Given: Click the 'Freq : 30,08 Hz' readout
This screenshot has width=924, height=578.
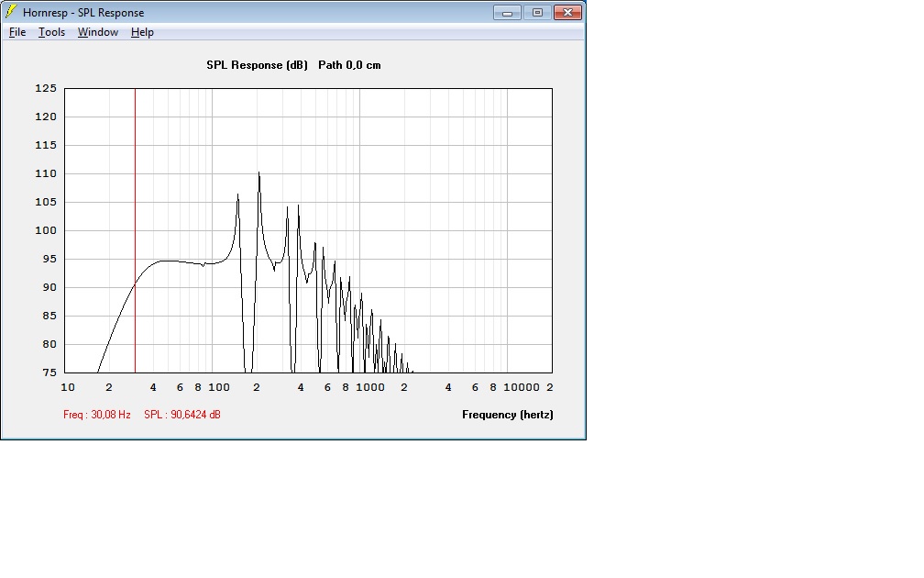Looking at the screenshot, I should (x=96, y=415).
